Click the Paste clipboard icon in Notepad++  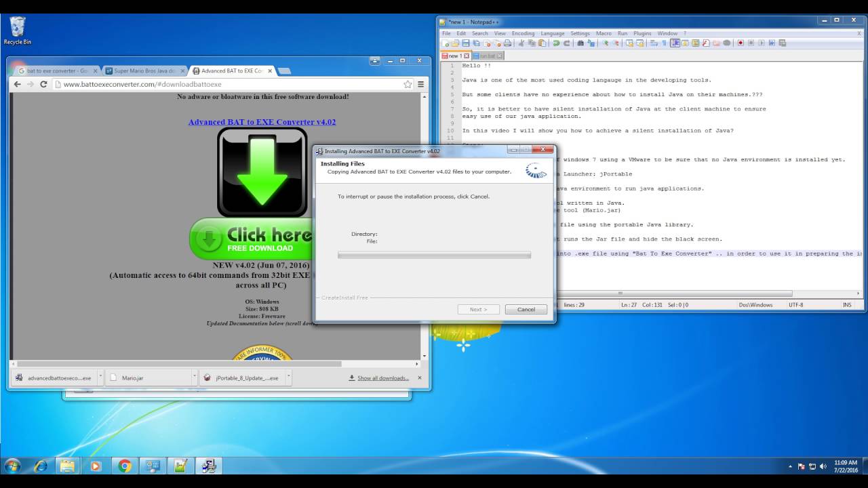tap(542, 43)
